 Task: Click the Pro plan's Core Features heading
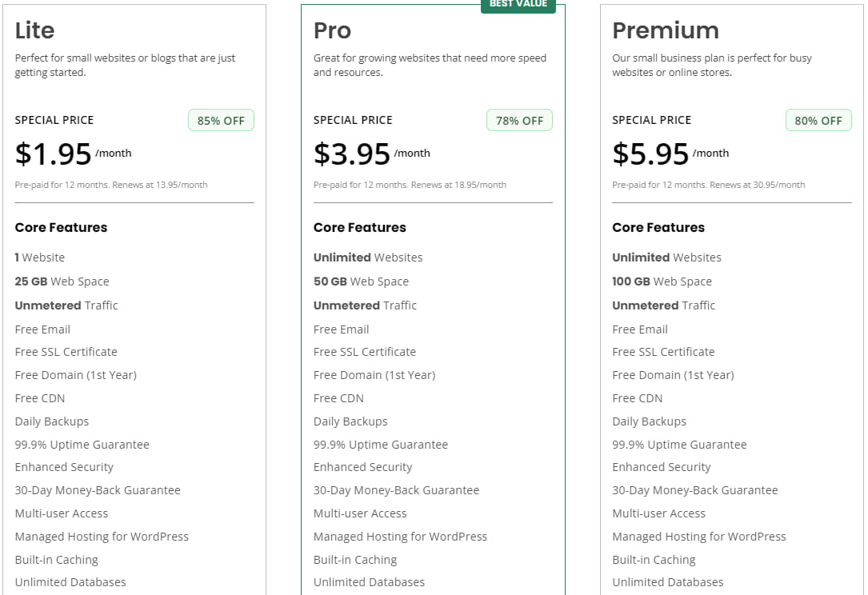point(360,228)
